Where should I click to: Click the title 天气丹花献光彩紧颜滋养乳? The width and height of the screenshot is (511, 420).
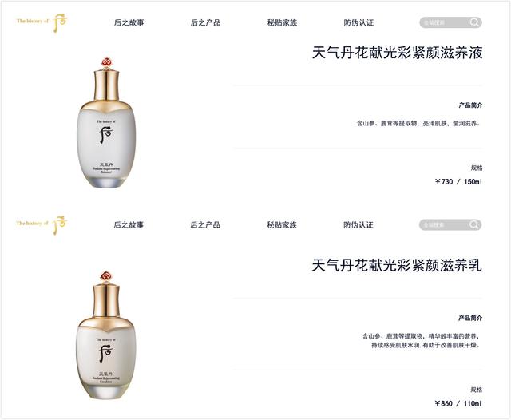pos(397,265)
